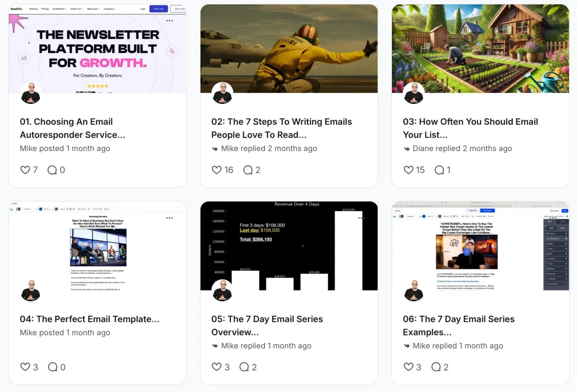Open post 05: The 7 Day Email Series Overview
This screenshot has width=577, height=392.
point(267,326)
